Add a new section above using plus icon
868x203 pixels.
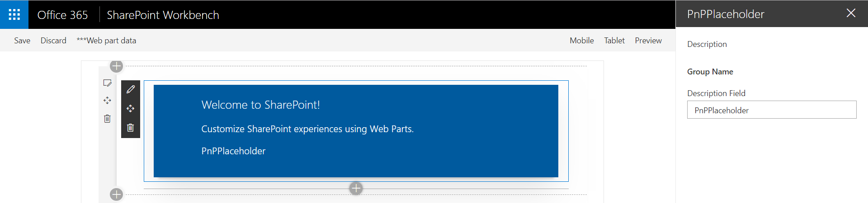(117, 66)
